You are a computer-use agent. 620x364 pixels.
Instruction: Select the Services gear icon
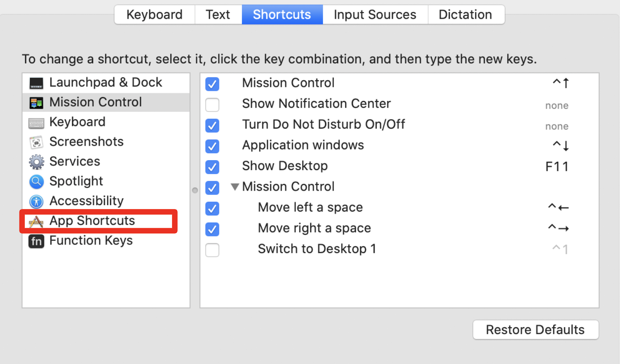pos(36,162)
